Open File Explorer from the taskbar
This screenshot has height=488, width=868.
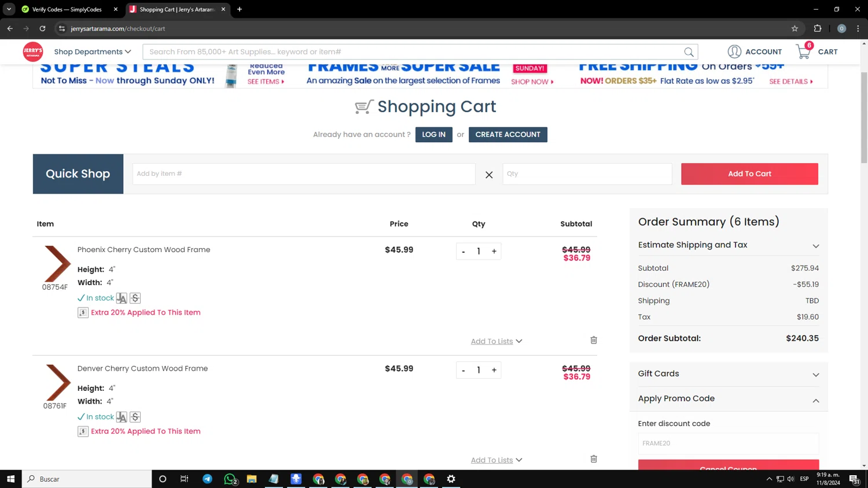click(x=252, y=479)
